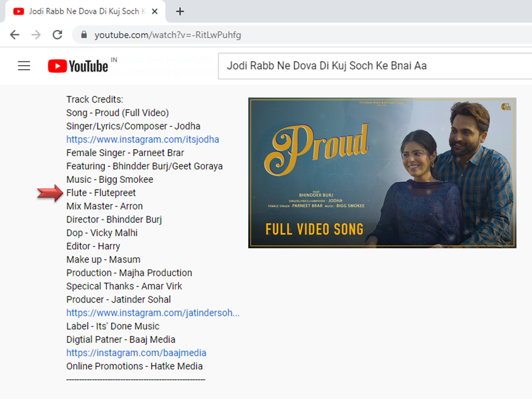Open the itsjodha Instagram link
532x399 pixels.
142,140
